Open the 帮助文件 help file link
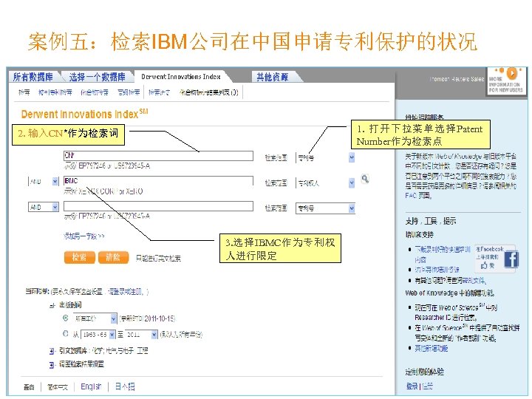This screenshot has height=399, width=532. (474, 281)
